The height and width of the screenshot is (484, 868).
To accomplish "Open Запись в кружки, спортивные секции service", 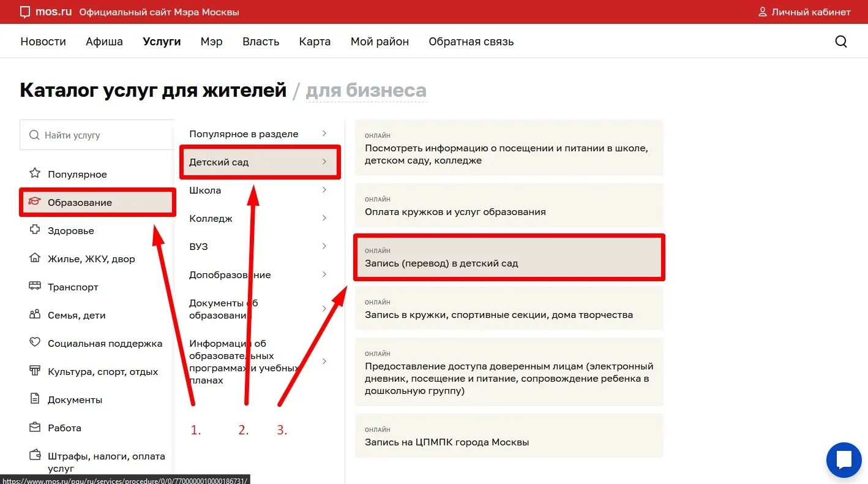I will [x=509, y=309].
